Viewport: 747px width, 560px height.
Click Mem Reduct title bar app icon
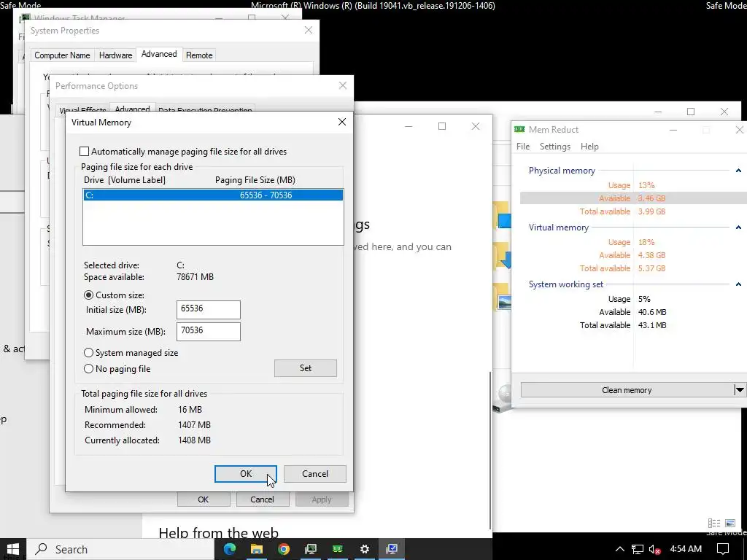519,130
